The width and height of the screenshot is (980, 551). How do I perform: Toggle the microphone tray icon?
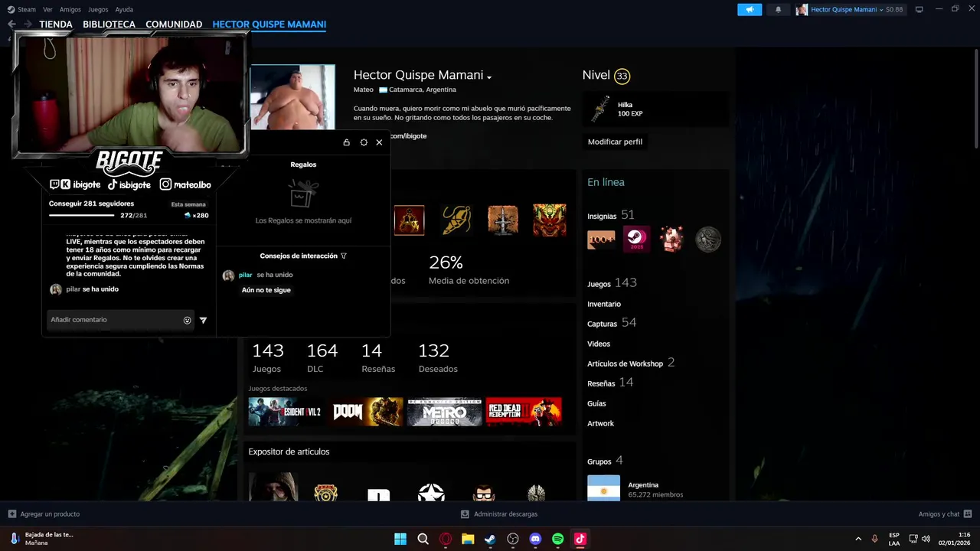874,539
